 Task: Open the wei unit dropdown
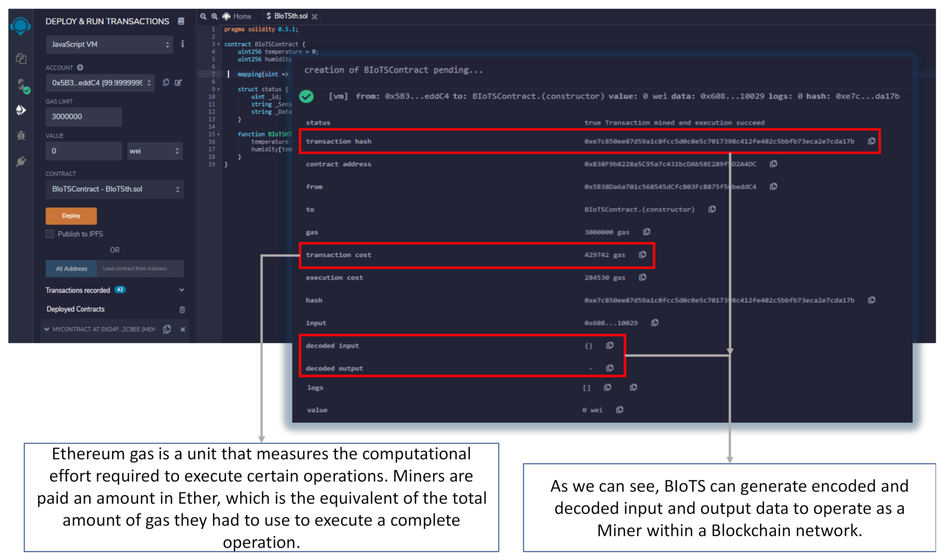[155, 151]
